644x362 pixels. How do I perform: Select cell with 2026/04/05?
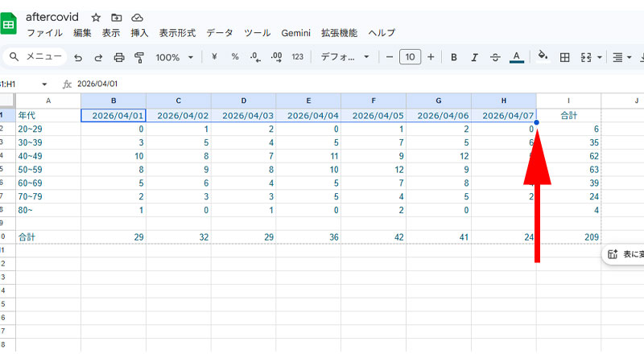tap(374, 115)
